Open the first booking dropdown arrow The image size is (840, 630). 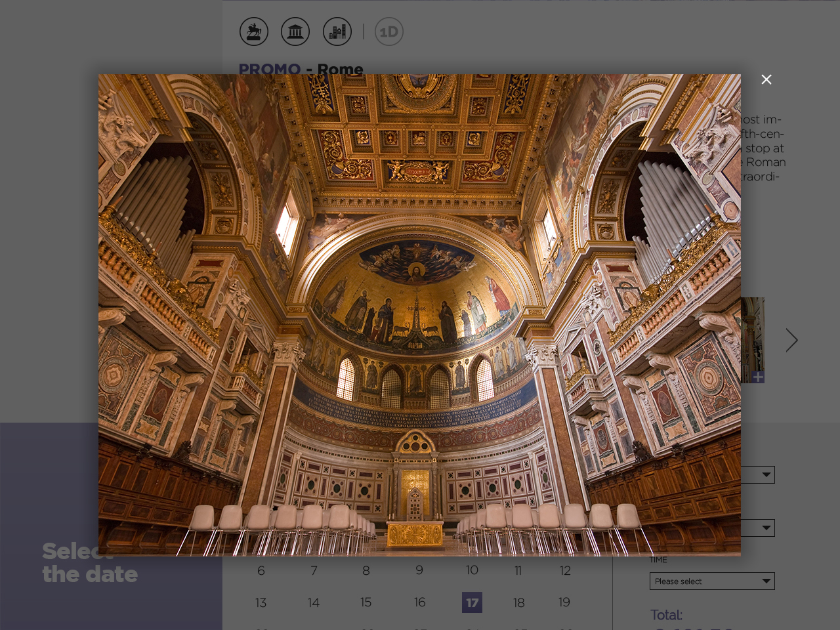tap(766, 474)
